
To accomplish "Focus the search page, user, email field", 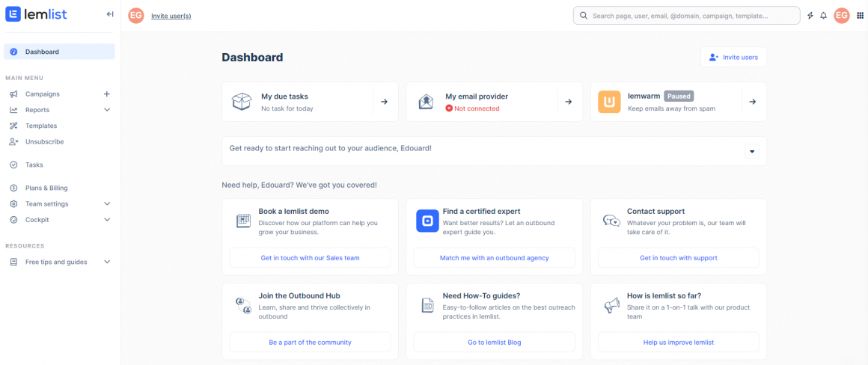I will (688, 16).
